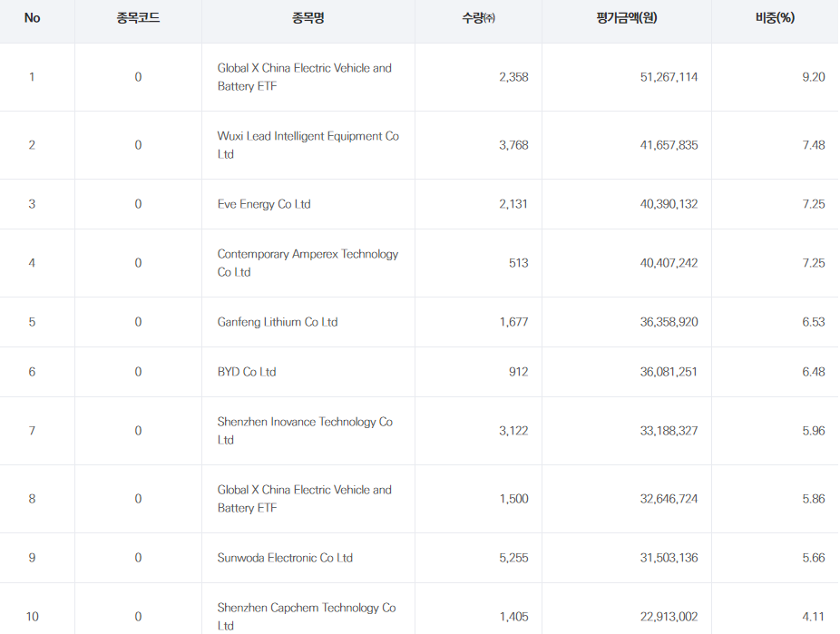Click row number 3

(x=32, y=204)
